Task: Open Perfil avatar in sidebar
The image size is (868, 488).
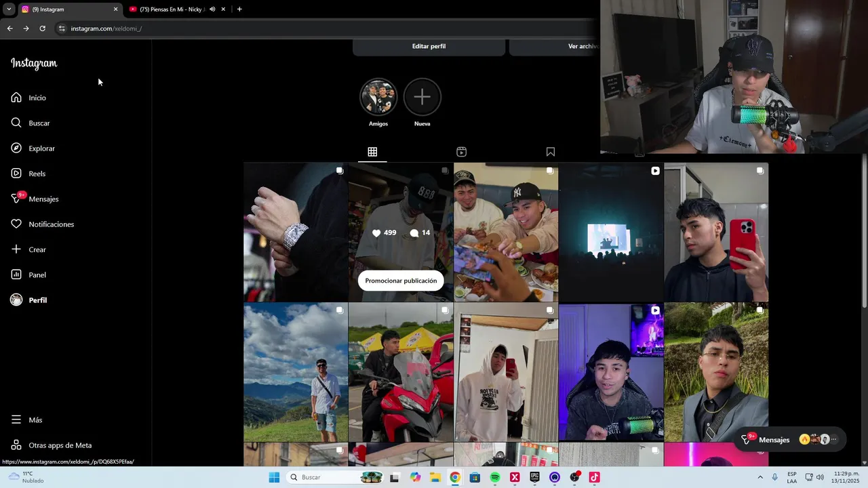Action: [x=16, y=300]
